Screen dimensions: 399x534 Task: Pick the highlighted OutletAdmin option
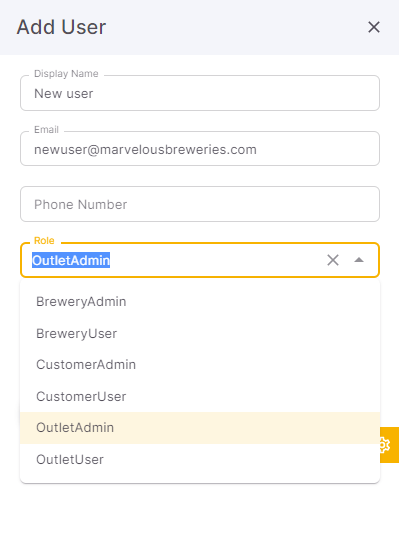click(x=200, y=428)
